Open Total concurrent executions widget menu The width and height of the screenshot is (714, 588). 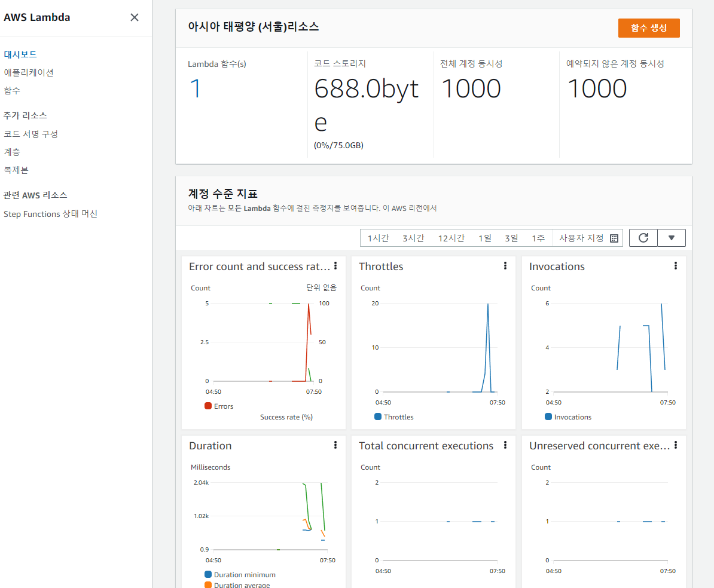[x=505, y=445]
